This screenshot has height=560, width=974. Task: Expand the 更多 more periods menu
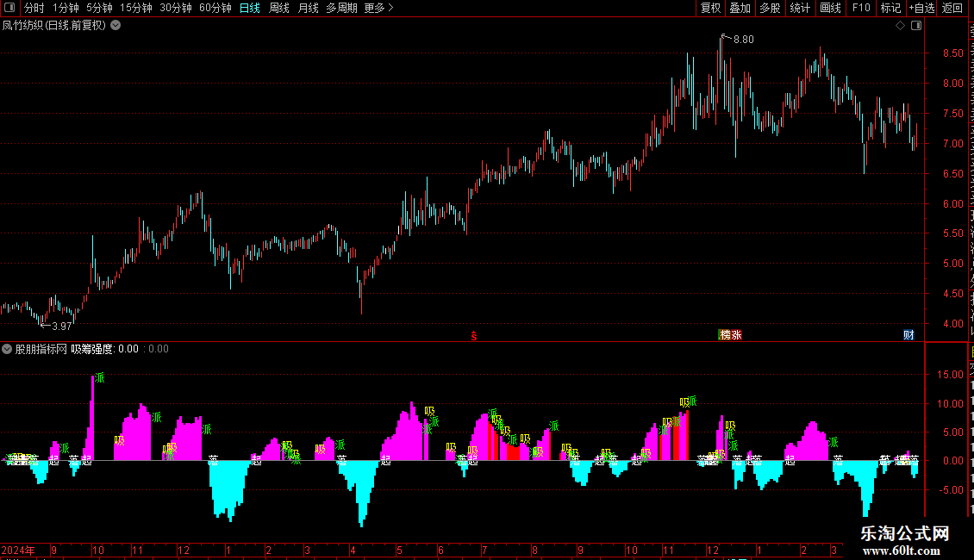coord(378,8)
